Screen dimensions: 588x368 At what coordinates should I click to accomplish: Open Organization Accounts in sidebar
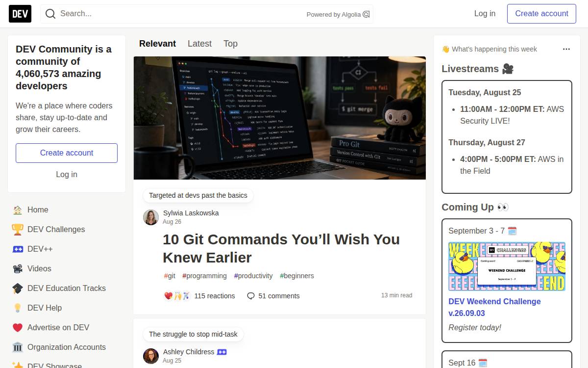[67, 347]
